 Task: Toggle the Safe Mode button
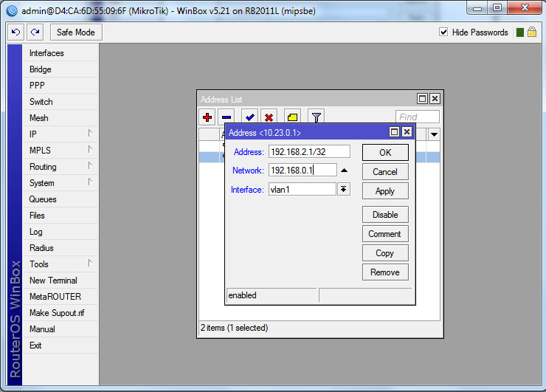[76, 32]
